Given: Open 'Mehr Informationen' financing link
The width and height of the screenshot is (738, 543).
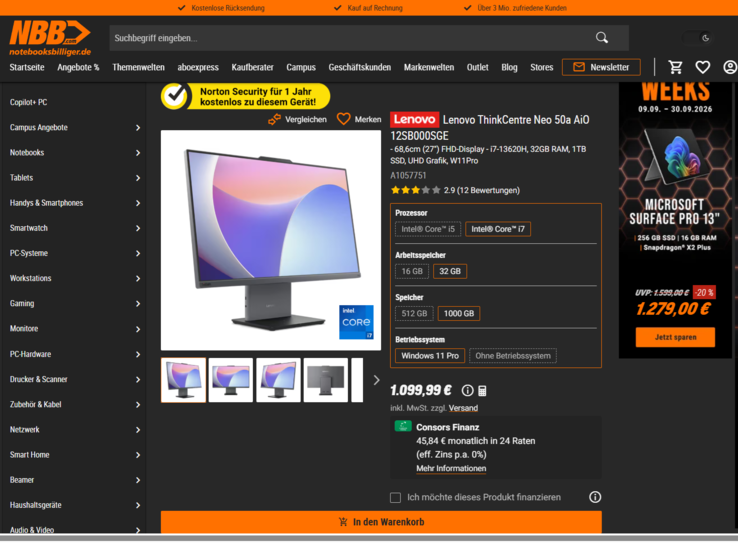Looking at the screenshot, I should (451, 469).
